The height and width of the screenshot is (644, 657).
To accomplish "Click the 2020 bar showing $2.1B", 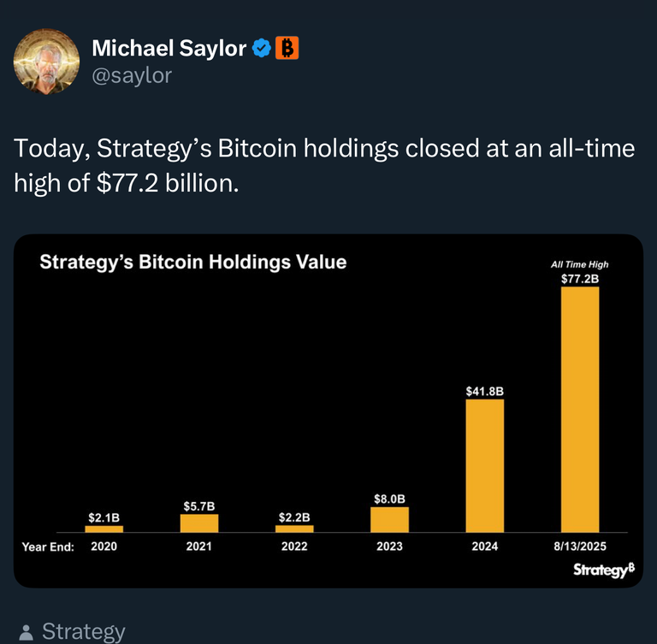I will click(104, 529).
